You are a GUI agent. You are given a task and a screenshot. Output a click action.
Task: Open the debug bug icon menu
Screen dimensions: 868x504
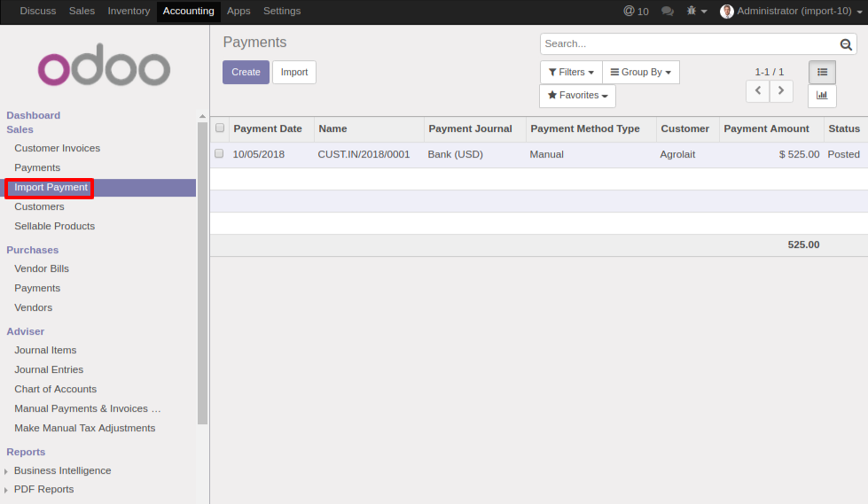pos(697,12)
